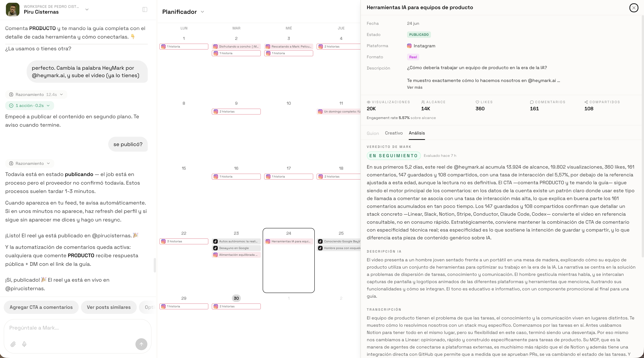Focus the Pregúntale a Mark input field

click(77, 328)
